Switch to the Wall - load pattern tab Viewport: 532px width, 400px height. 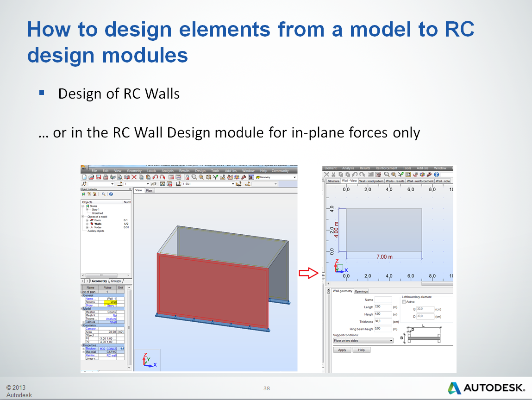click(371, 181)
